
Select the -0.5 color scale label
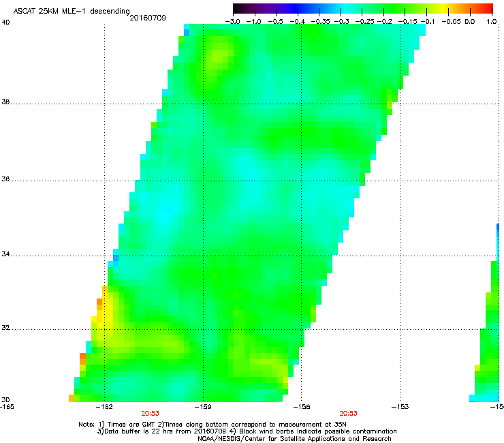point(276,22)
